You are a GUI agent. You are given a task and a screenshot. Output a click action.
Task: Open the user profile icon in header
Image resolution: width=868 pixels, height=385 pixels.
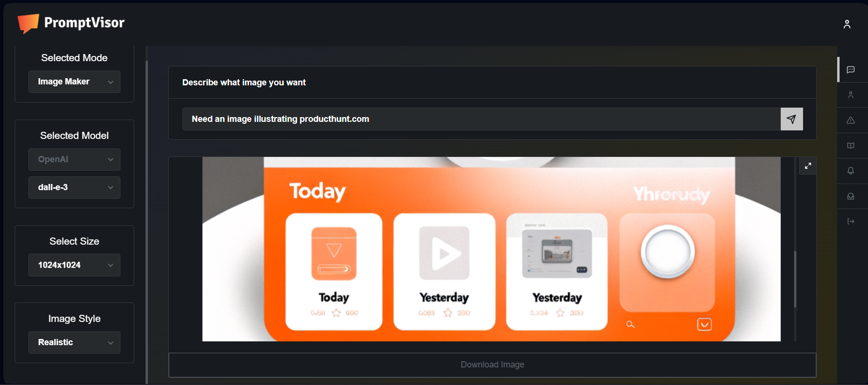(847, 24)
